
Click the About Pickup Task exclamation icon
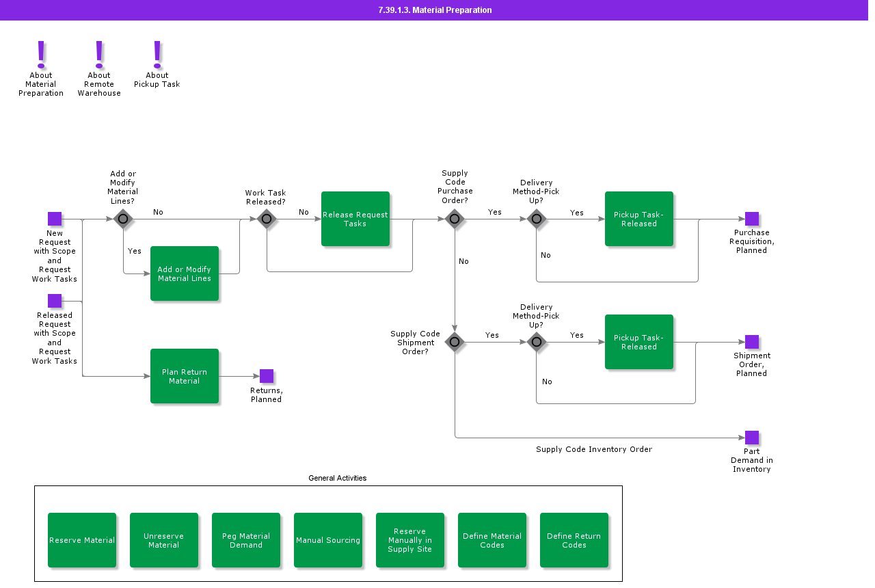point(157,54)
